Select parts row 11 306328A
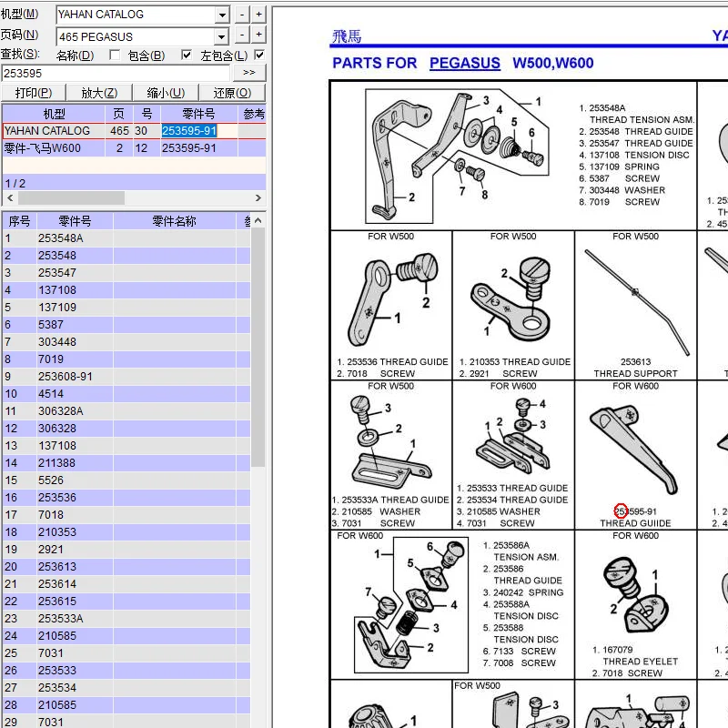This screenshot has width=728, height=728. coord(126,411)
